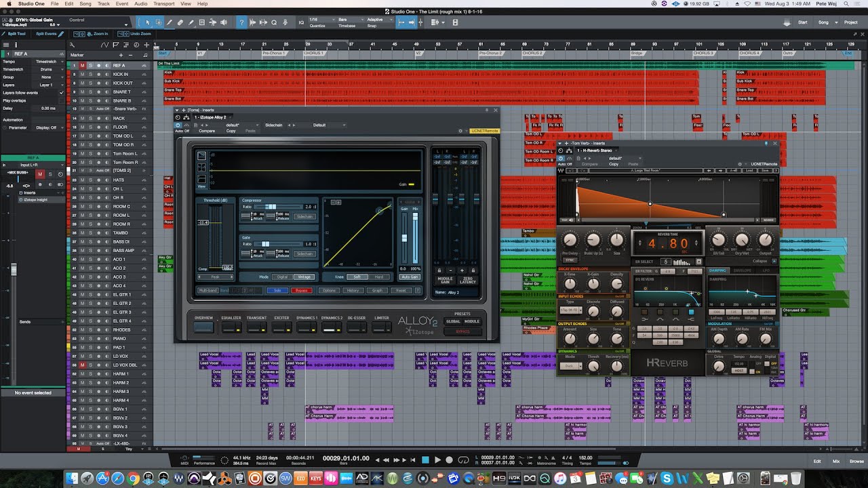Open Envelope tab in H-Reverb
Viewport: 868px width, 488px height.
click(x=743, y=270)
